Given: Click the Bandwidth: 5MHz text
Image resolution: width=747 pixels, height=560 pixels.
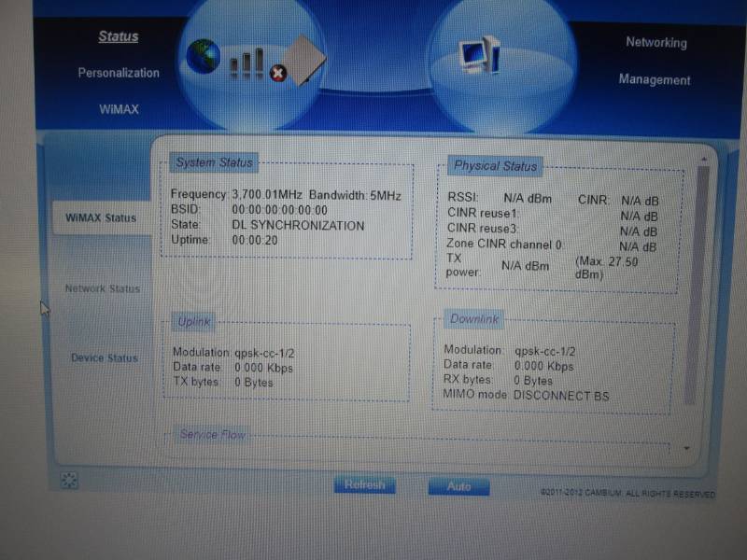Looking at the screenshot, I should (x=355, y=196).
